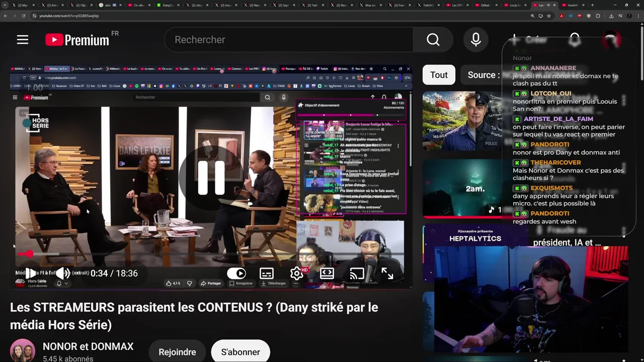
Task: Click the embedded YouTube search magnifier
Action: [268, 97]
